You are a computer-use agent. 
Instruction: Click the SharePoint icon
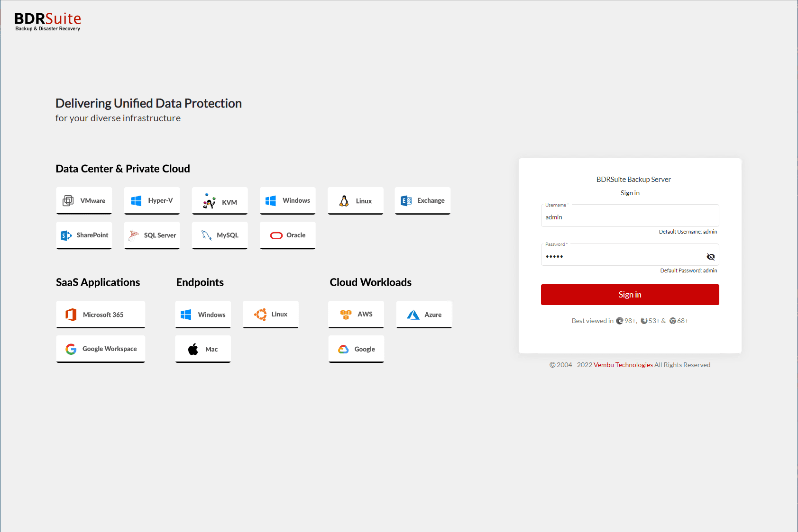pos(66,235)
